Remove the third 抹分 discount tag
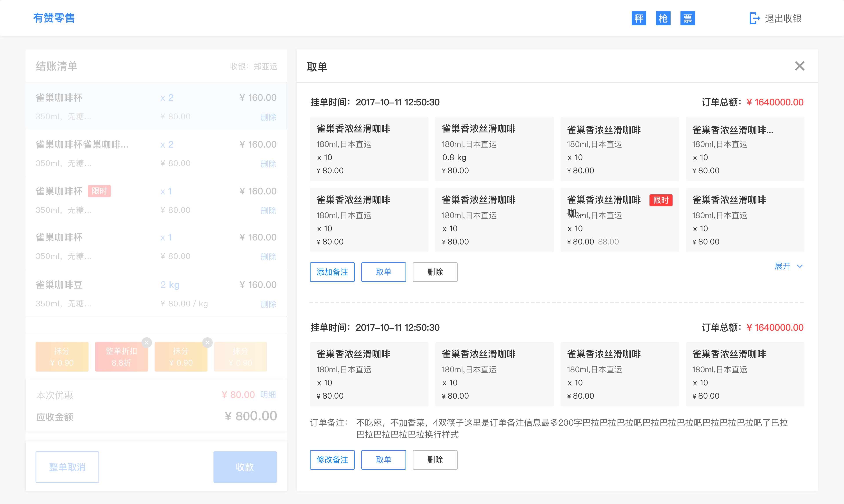Screen dimensions: 844x504 207,342
